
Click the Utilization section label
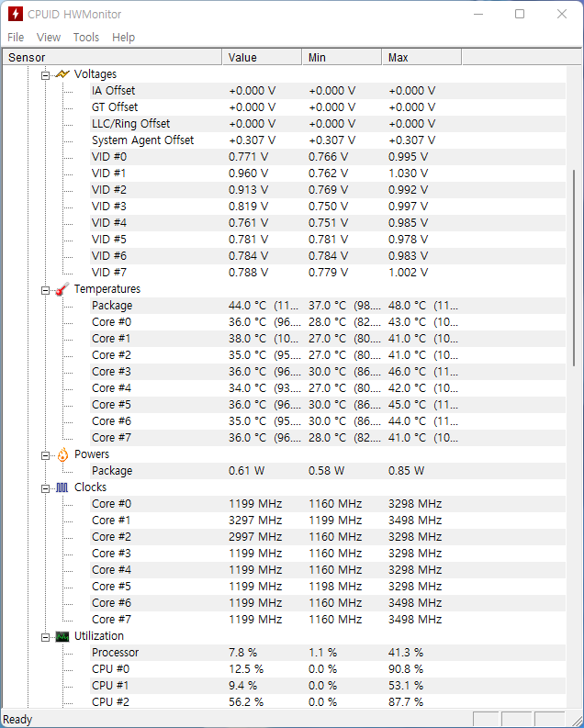[x=99, y=636]
